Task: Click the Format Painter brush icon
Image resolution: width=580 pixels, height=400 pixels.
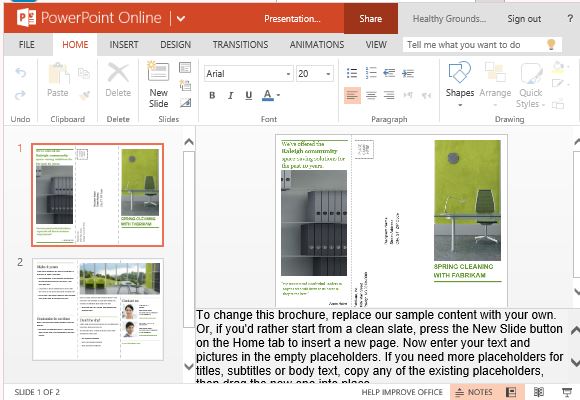Action: [85, 95]
